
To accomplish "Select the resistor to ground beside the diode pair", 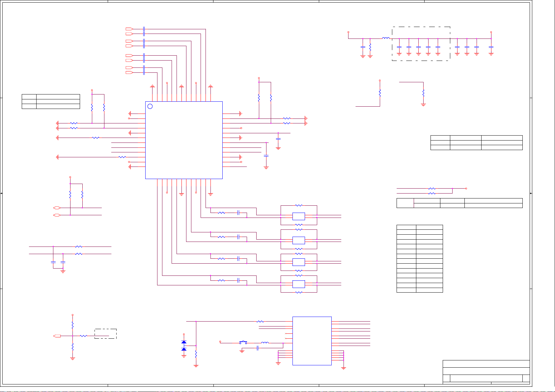I will point(196,354).
